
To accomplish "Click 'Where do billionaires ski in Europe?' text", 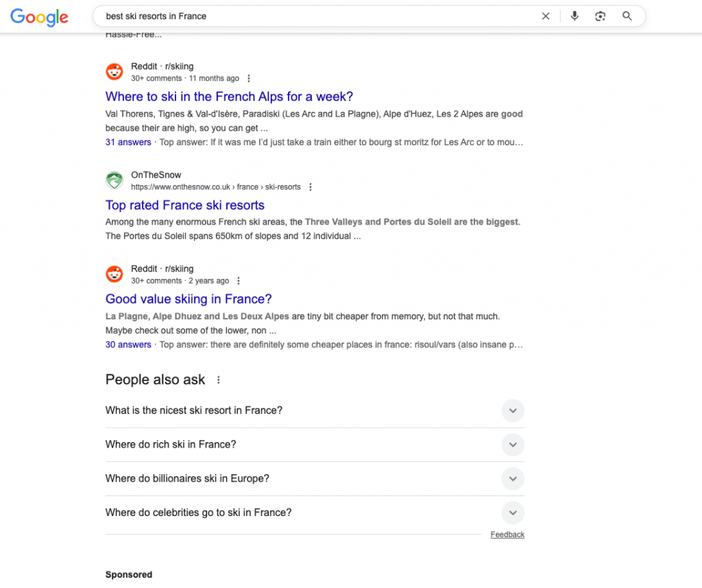I will 187,478.
